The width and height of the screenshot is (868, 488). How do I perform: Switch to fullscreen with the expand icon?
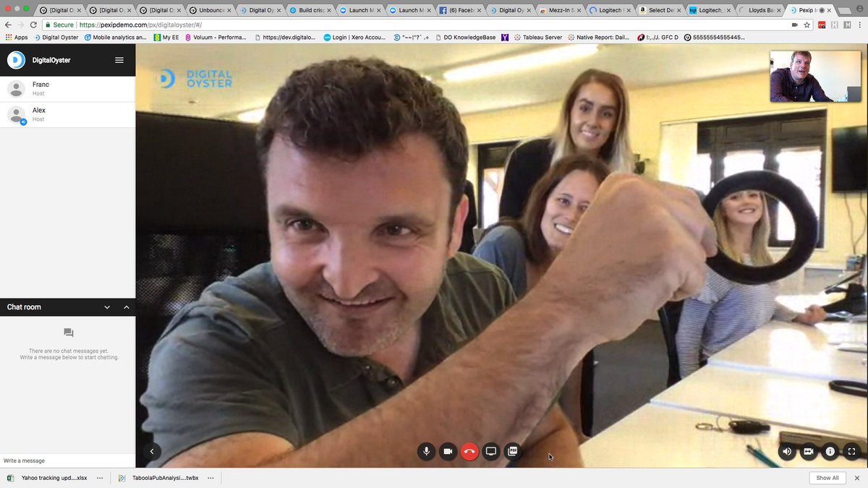click(852, 451)
